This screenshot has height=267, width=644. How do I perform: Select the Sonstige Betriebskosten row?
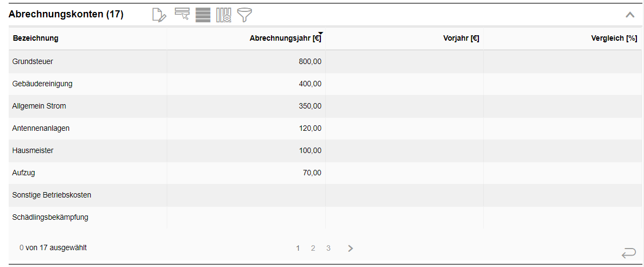(325, 195)
